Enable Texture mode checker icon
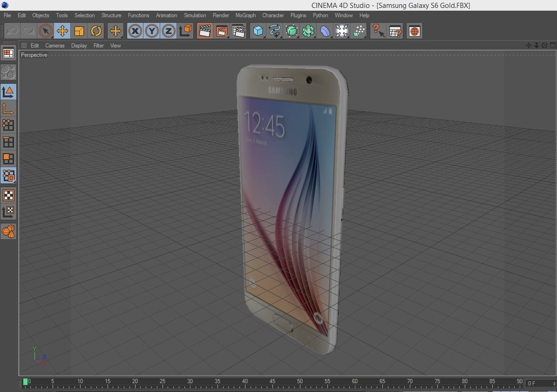 pyautogui.click(x=8, y=195)
